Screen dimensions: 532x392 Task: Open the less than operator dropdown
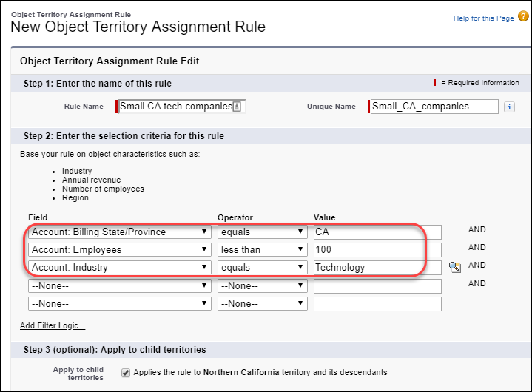pyautogui.click(x=262, y=249)
